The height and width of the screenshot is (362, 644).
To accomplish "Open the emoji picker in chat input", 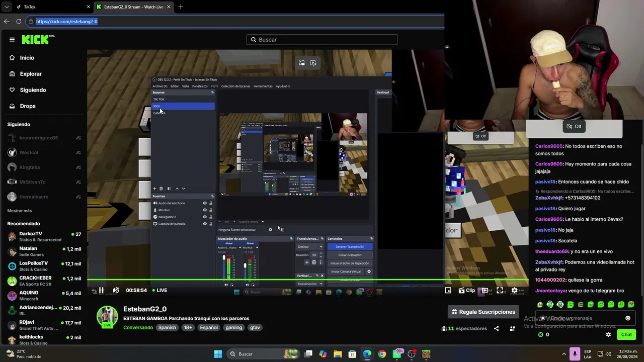I will pos(627,318).
